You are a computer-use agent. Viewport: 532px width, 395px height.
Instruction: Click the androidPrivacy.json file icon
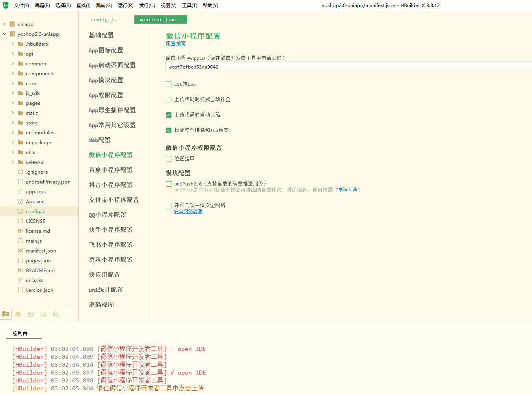click(20, 182)
